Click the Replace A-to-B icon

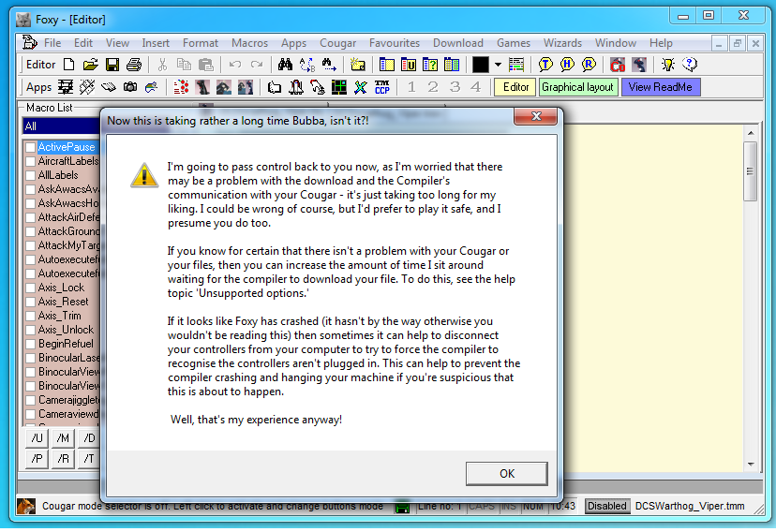306,65
